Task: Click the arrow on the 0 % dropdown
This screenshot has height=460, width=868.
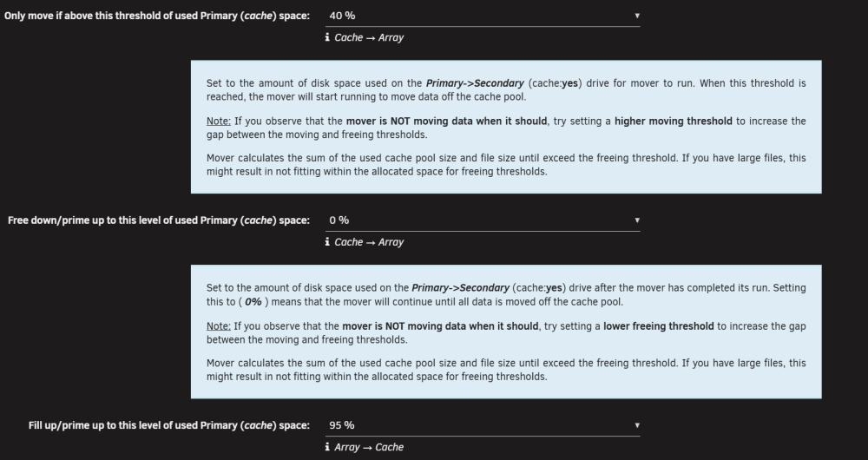Action: pyautogui.click(x=636, y=220)
